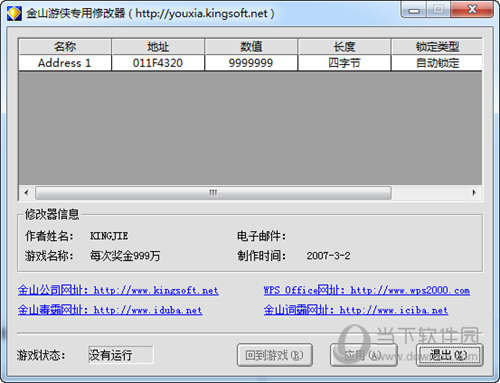
Task: Minimize the trainer window
Action: [x=414, y=10]
